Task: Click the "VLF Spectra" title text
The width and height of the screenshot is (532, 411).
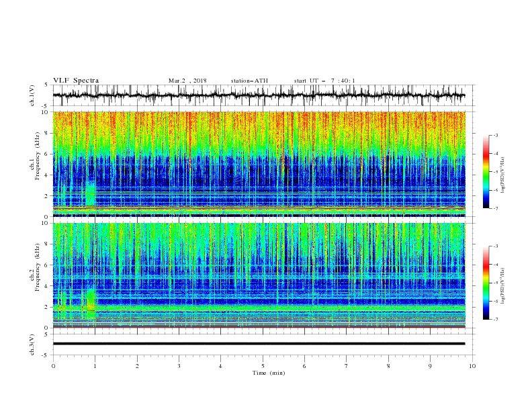Action: pyautogui.click(x=76, y=81)
